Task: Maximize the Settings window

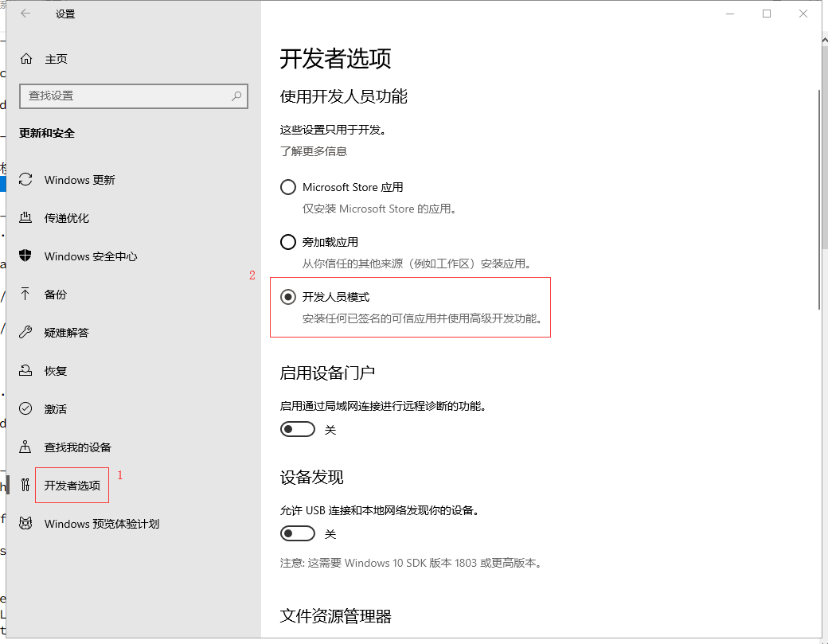Action: click(x=767, y=14)
